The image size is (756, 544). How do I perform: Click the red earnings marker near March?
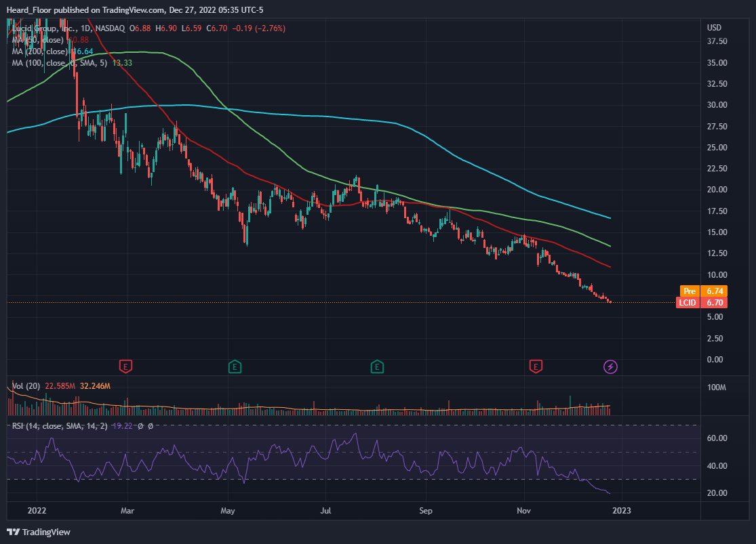(x=125, y=367)
